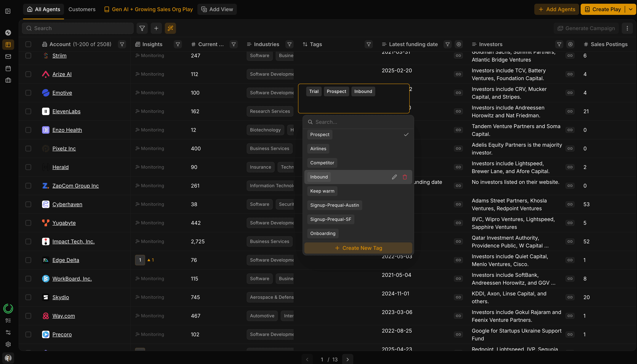Switch to the Customers tab
This screenshot has width=637, height=364.
point(82,9)
